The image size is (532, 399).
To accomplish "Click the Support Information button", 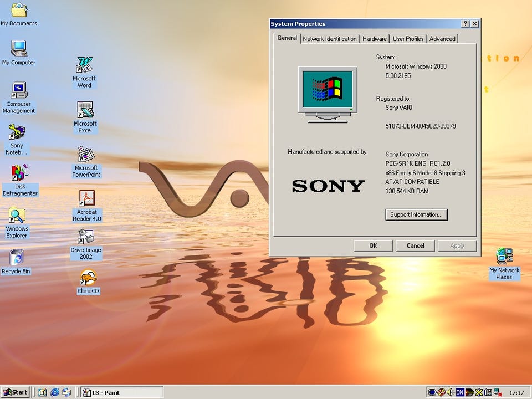I will tap(416, 214).
